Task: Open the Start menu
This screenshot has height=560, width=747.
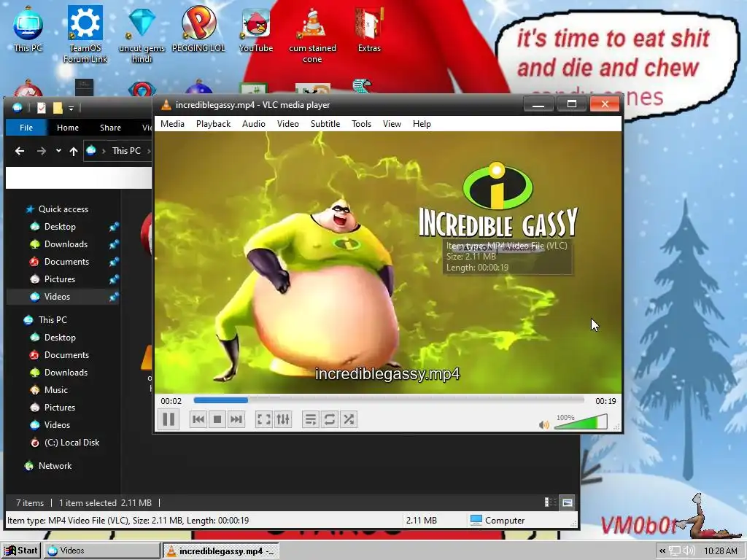Action: [x=21, y=551]
